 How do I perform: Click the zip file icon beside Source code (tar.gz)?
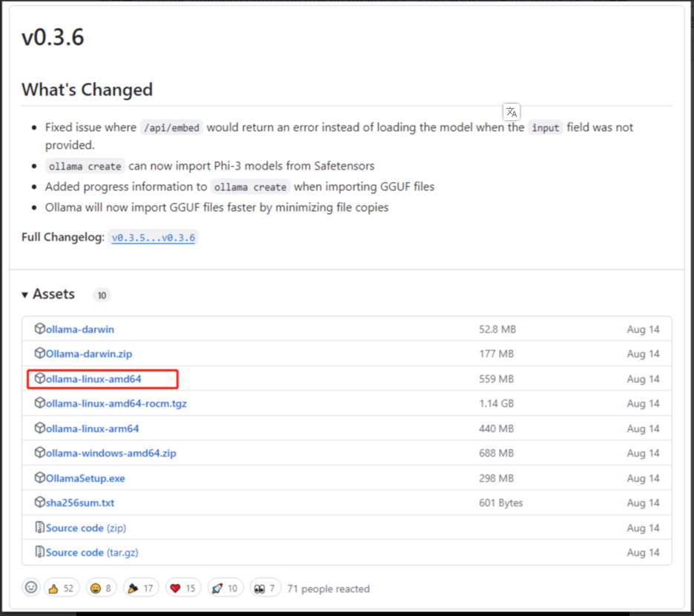40,552
